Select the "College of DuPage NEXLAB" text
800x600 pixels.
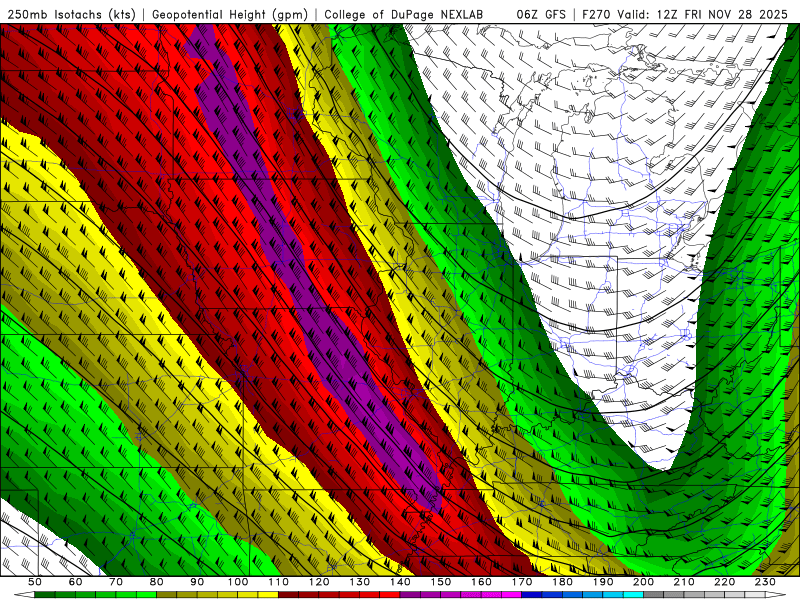pyautogui.click(x=404, y=15)
